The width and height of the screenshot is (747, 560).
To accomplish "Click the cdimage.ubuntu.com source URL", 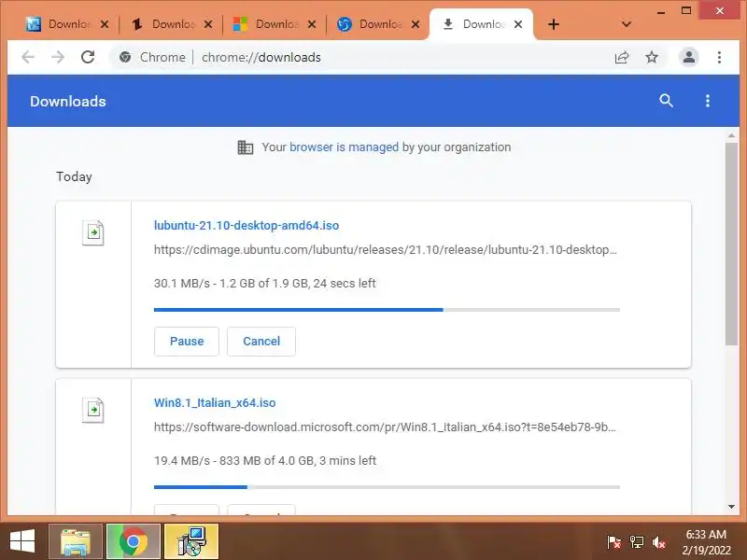I will 386,250.
